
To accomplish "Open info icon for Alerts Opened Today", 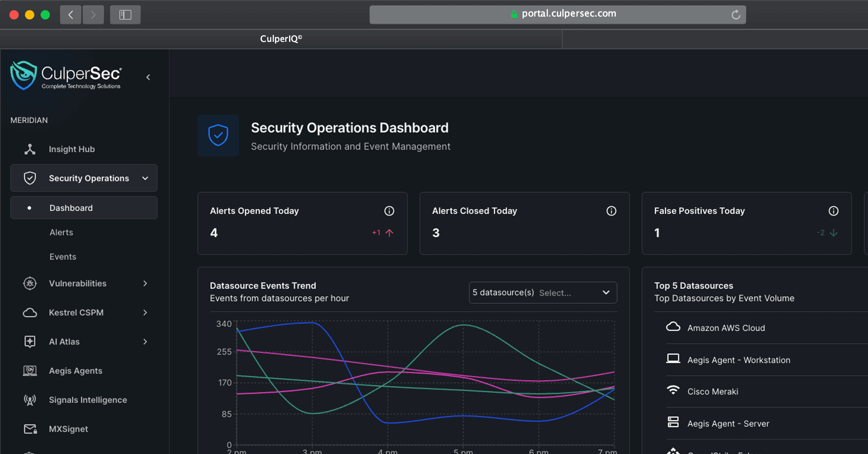I will point(389,211).
